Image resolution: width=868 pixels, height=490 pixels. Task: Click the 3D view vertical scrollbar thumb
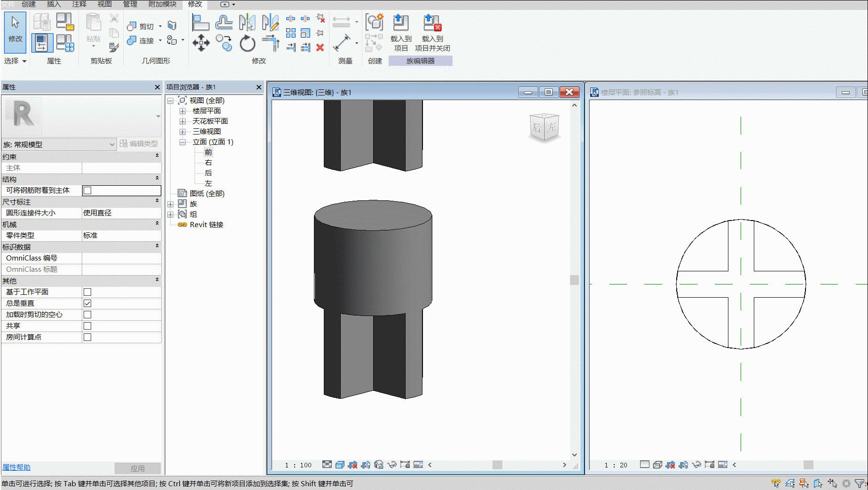(x=574, y=280)
